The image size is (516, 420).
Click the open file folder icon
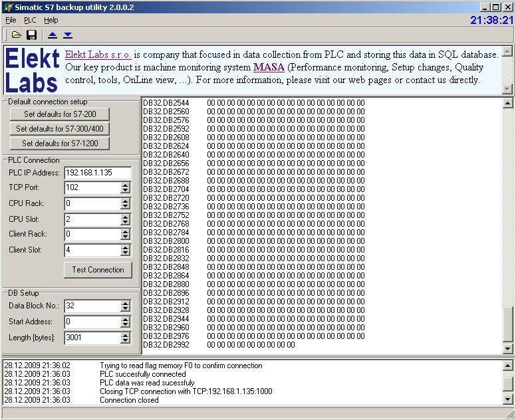16,35
